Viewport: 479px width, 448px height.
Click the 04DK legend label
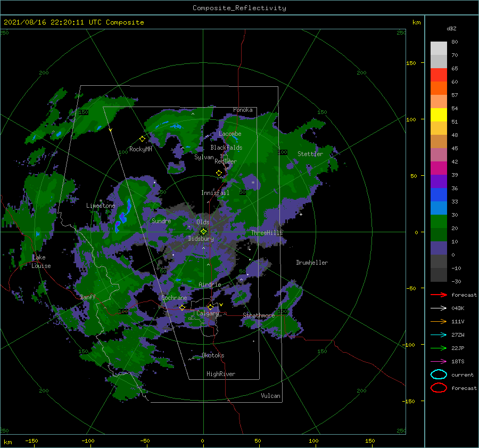458,308
